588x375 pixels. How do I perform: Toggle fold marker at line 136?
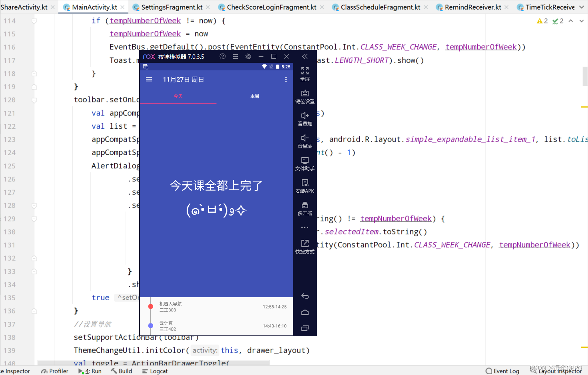[34, 311]
